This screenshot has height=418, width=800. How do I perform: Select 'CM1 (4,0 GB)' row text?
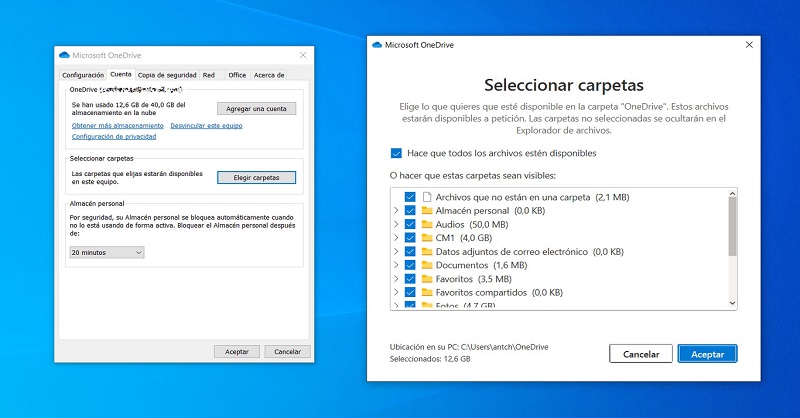point(464,238)
